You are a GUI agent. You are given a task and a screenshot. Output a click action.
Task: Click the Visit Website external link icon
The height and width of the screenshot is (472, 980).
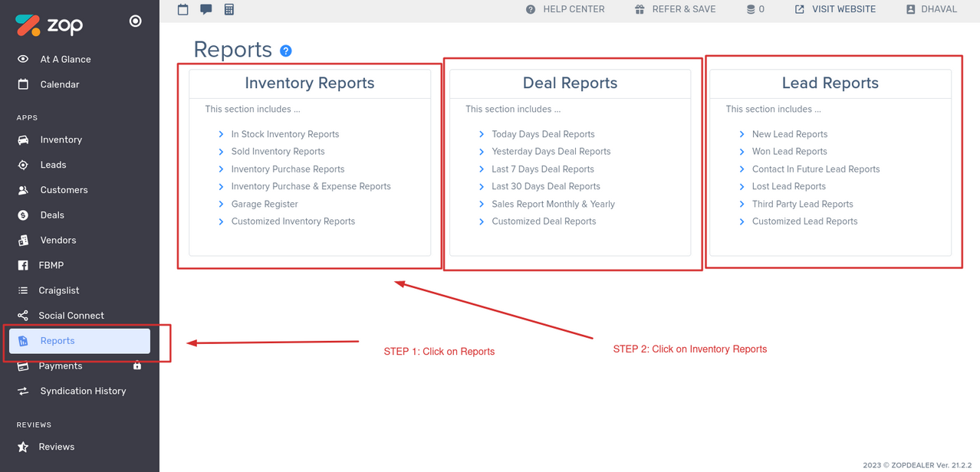pyautogui.click(x=800, y=9)
